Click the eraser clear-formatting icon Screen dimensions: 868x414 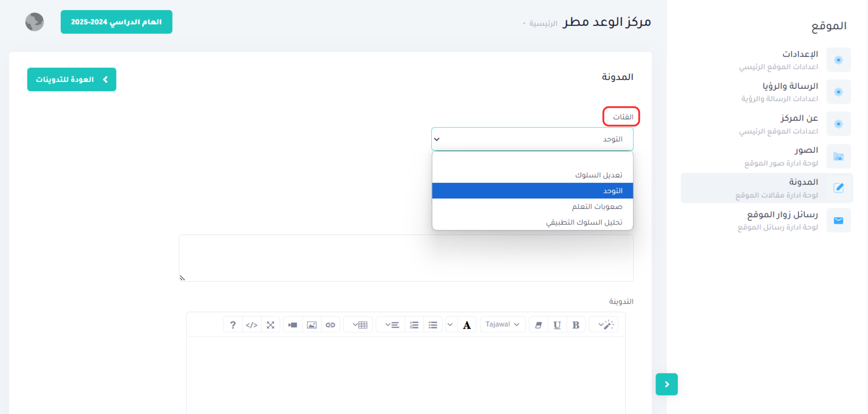538,325
